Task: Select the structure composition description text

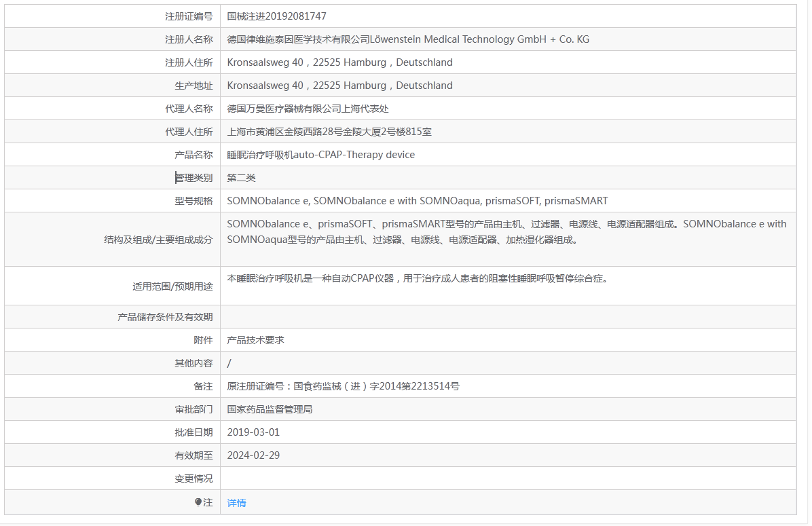Action: (x=506, y=231)
